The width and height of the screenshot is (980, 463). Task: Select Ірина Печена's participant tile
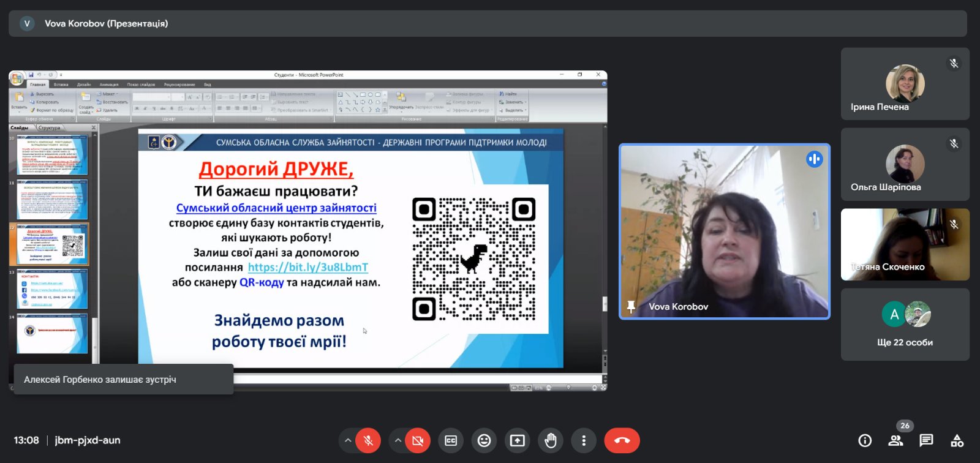coord(905,84)
